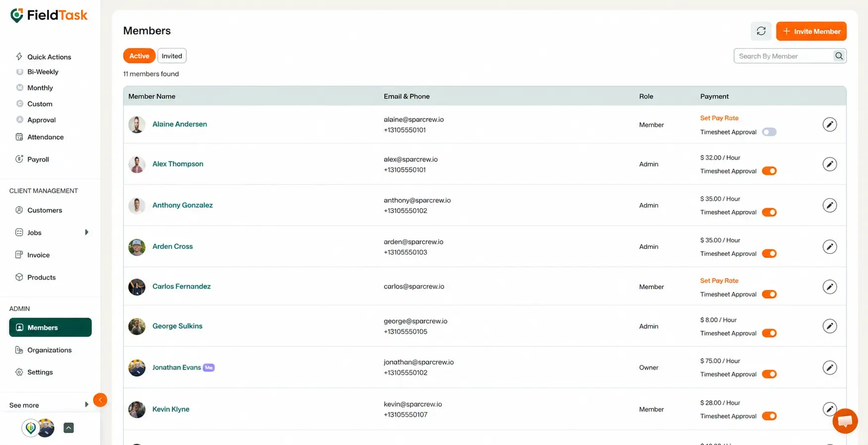Viewport: 868px width, 445px height.
Task: Edit Arden Cross with pencil icon
Action: (x=829, y=247)
